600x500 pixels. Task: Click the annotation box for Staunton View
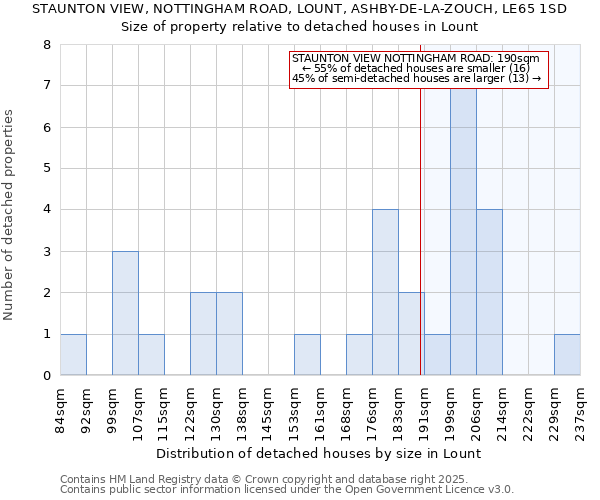pyautogui.click(x=419, y=70)
